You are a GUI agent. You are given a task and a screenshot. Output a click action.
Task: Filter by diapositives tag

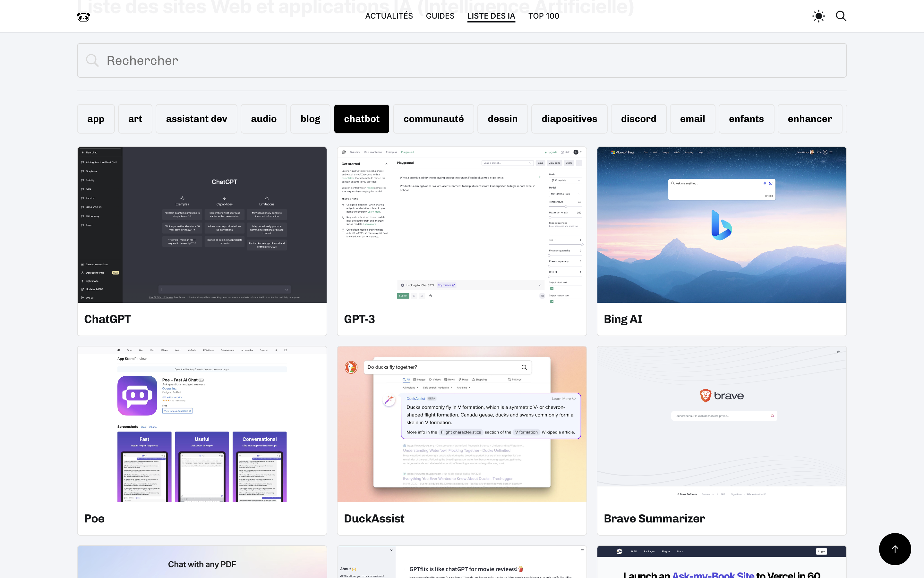(x=569, y=119)
